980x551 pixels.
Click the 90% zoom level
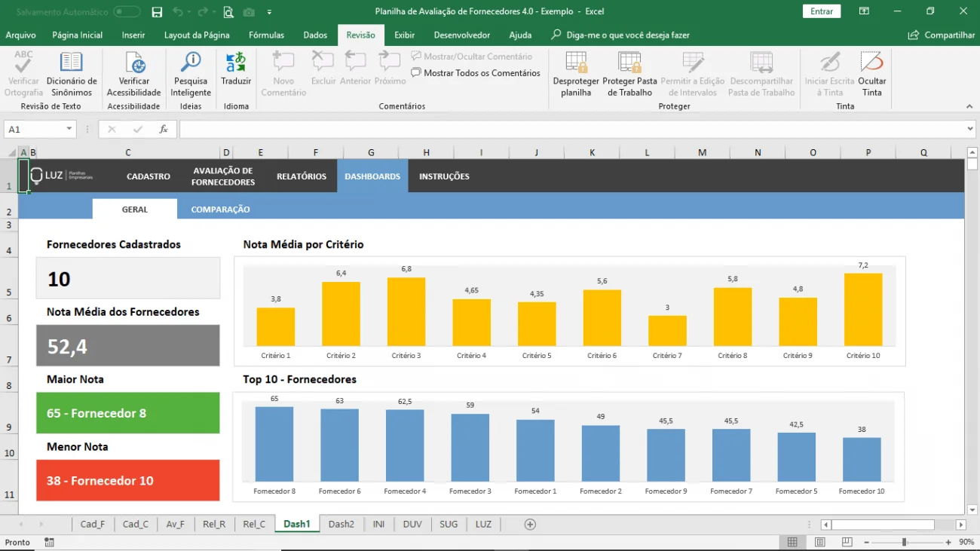pos(966,542)
